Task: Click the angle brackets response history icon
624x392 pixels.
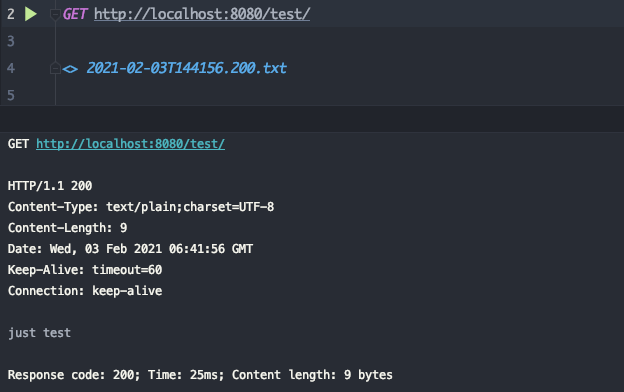Action: [70, 69]
